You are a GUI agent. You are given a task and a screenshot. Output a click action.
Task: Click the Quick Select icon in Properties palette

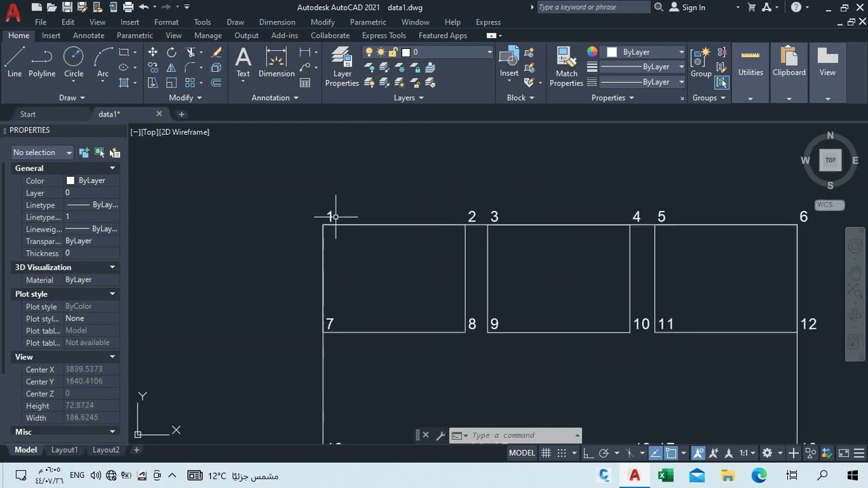pyautogui.click(x=115, y=152)
